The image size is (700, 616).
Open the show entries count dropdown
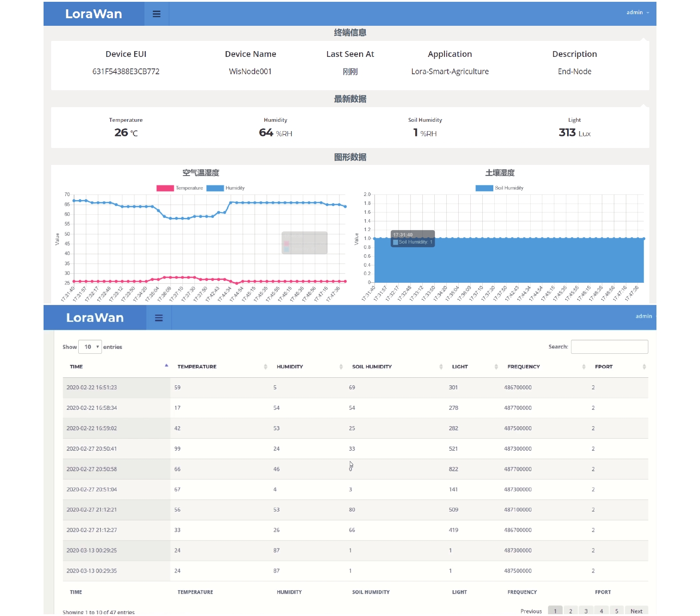[90, 347]
